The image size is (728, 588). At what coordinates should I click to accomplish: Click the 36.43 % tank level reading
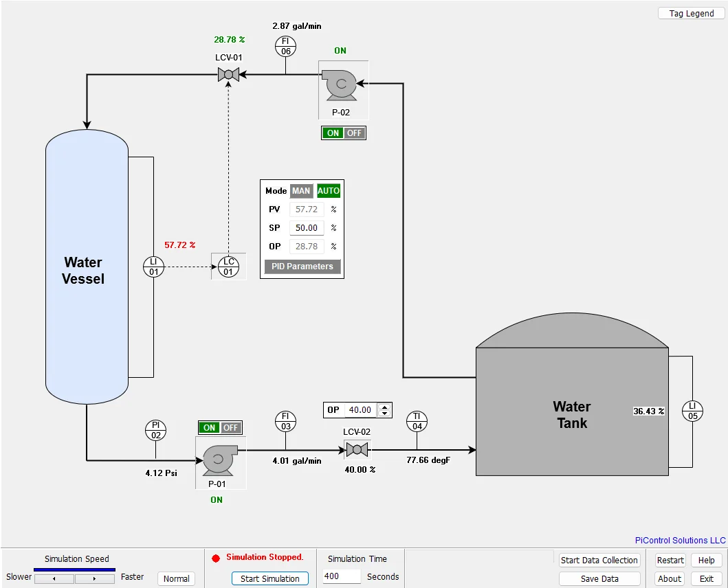[649, 411]
